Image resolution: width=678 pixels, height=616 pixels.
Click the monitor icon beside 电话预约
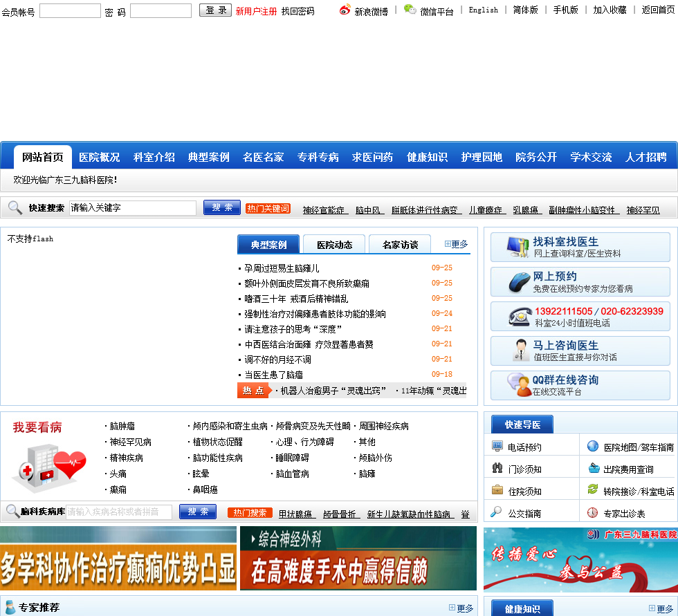click(497, 446)
